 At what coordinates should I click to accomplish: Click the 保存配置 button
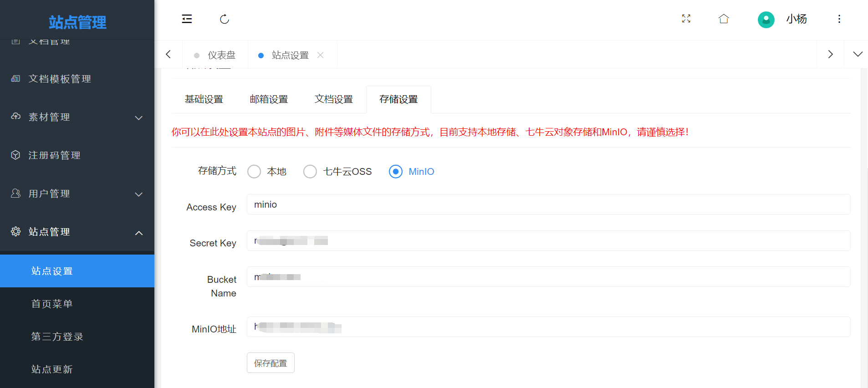(x=271, y=363)
